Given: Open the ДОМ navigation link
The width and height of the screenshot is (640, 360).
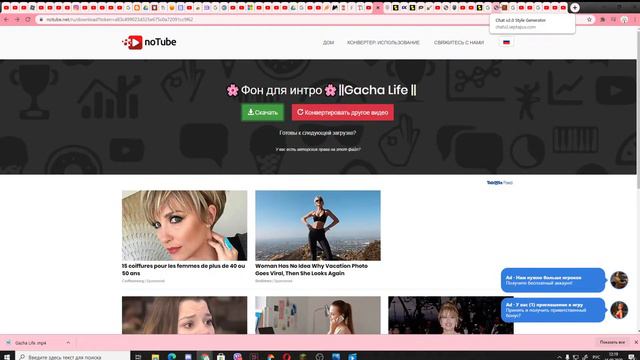Looking at the screenshot, I should tap(328, 42).
